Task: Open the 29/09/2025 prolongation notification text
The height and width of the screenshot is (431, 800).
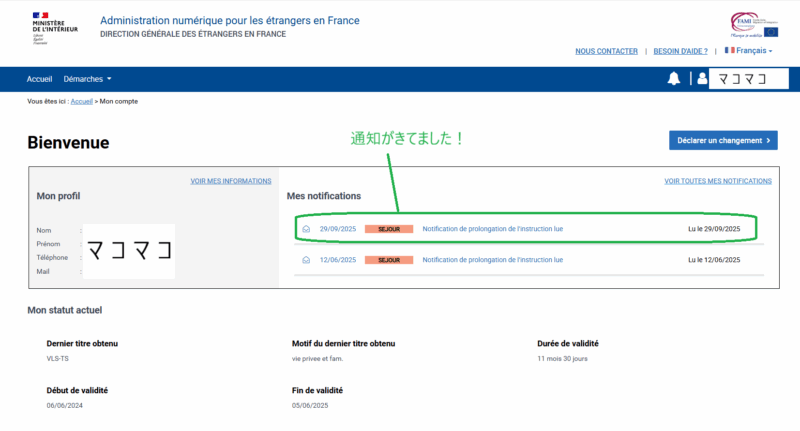Action: pyautogui.click(x=492, y=229)
